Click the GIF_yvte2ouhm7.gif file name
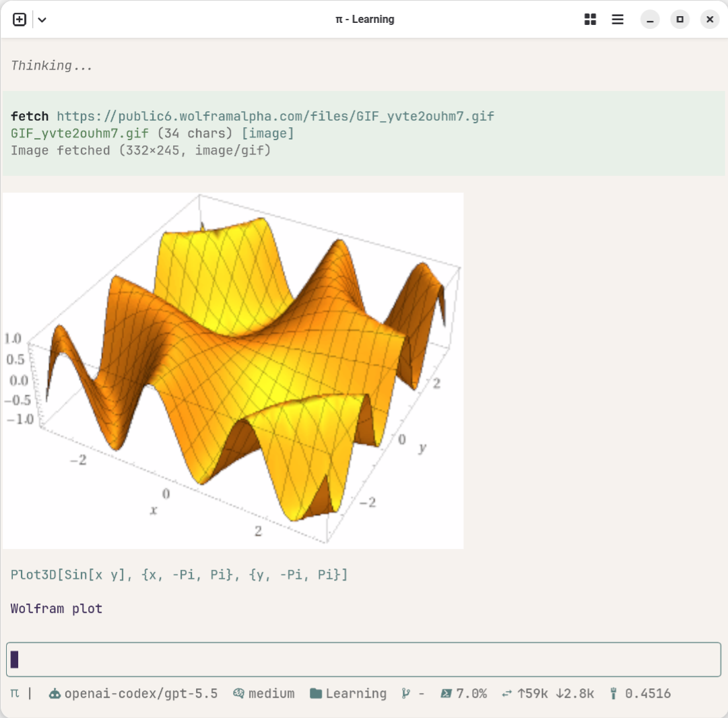The image size is (728, 718). 79,134
